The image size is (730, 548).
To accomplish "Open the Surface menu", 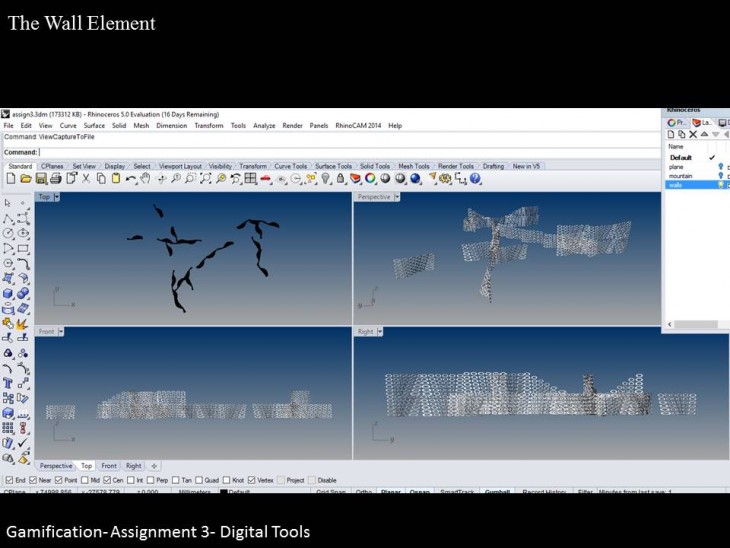I will (94, 126).
